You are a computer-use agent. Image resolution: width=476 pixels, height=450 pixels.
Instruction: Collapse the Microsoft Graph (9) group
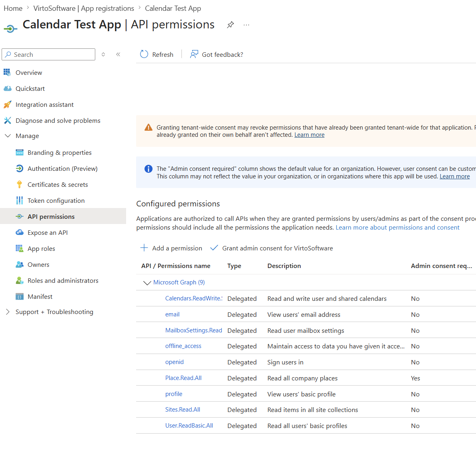coord(147,283)
